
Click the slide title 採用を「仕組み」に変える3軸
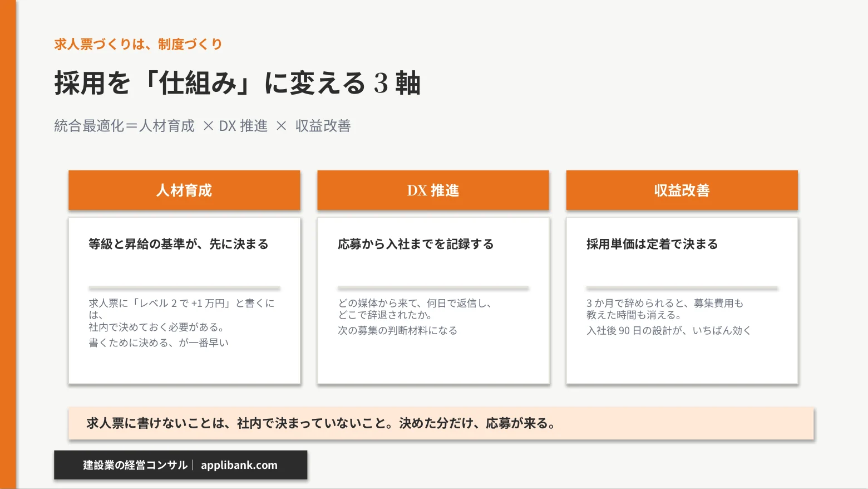(x=237, y=84)
